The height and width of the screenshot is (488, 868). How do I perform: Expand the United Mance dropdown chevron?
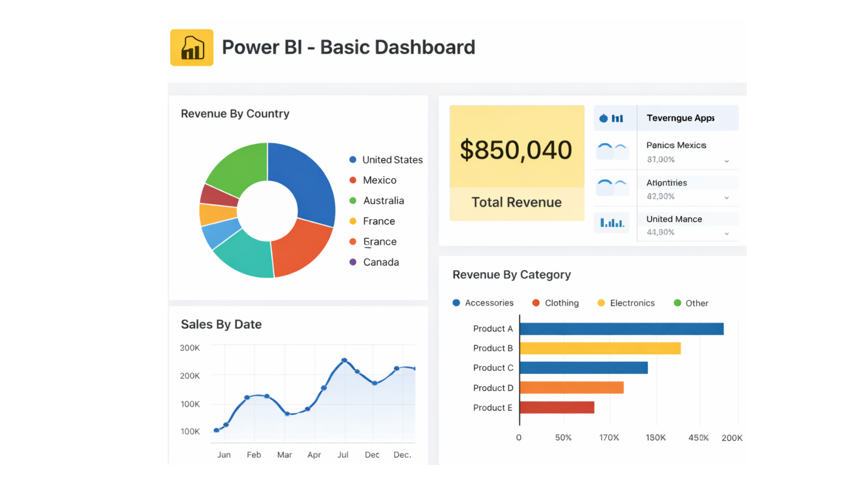click(x=726, y=234)
